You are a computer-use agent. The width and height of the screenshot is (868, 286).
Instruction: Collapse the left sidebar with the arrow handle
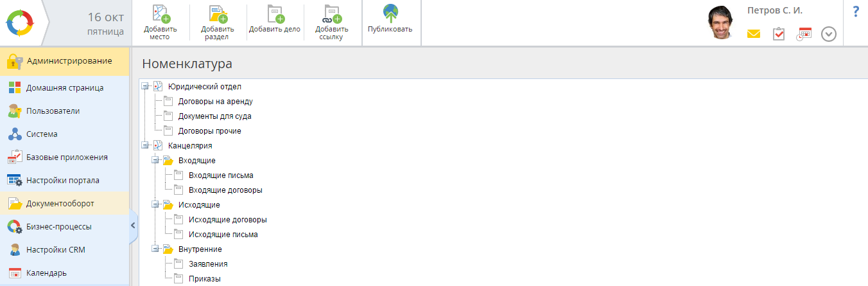pos(134,226)
